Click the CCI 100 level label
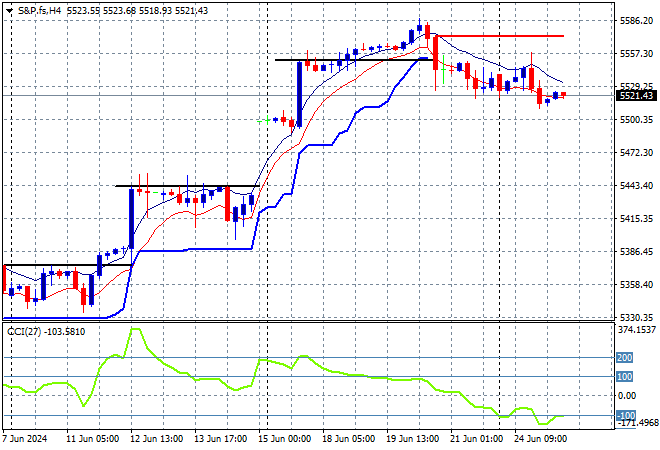Screen dimensions: 660x450 [x=624, y=376]
